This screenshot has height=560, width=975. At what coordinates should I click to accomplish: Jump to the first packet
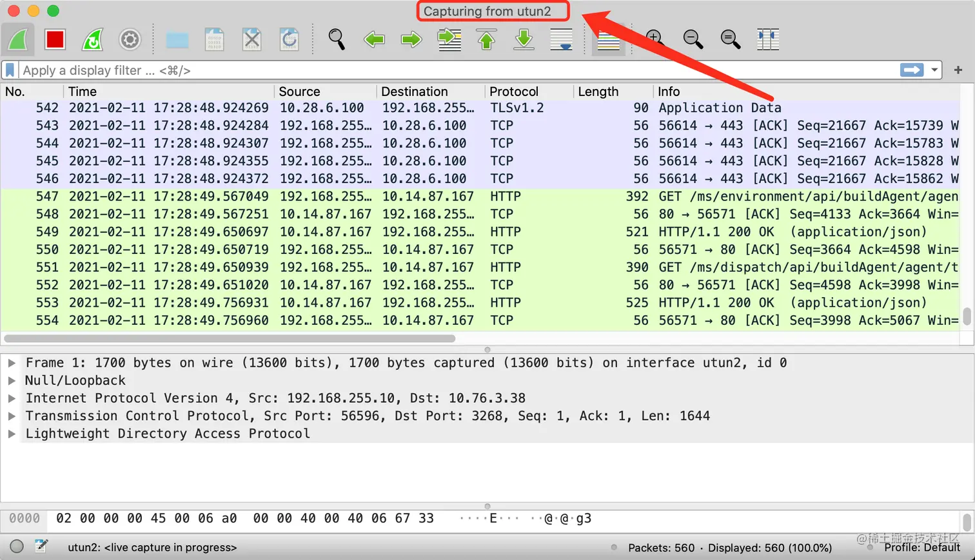[487, 39]
